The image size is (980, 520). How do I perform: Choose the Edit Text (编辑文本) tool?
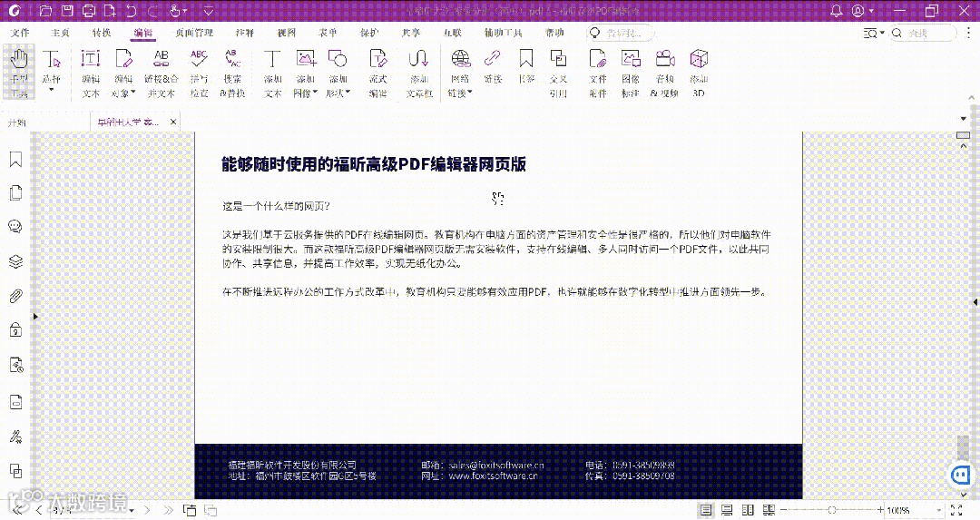(91, 74)
